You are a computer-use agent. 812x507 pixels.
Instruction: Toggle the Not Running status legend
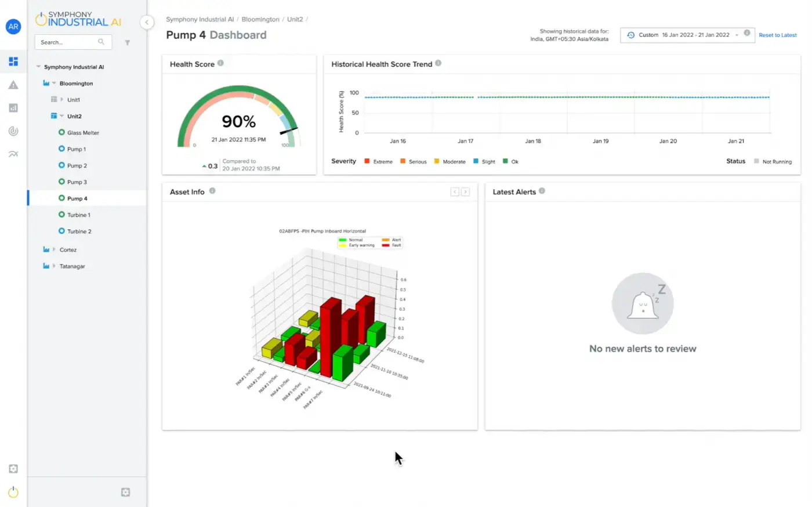(x=772, y=162)
